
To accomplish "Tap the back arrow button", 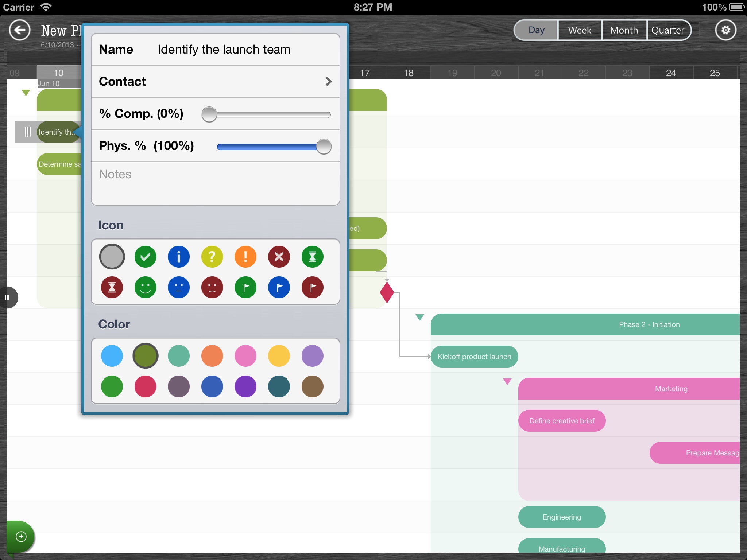I will click(x=20, y=30).
